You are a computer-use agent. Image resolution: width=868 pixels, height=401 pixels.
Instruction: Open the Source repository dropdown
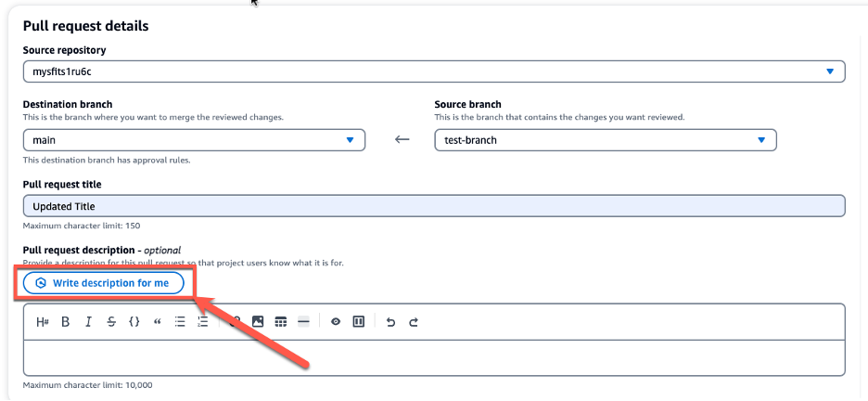tap(434, 71)
